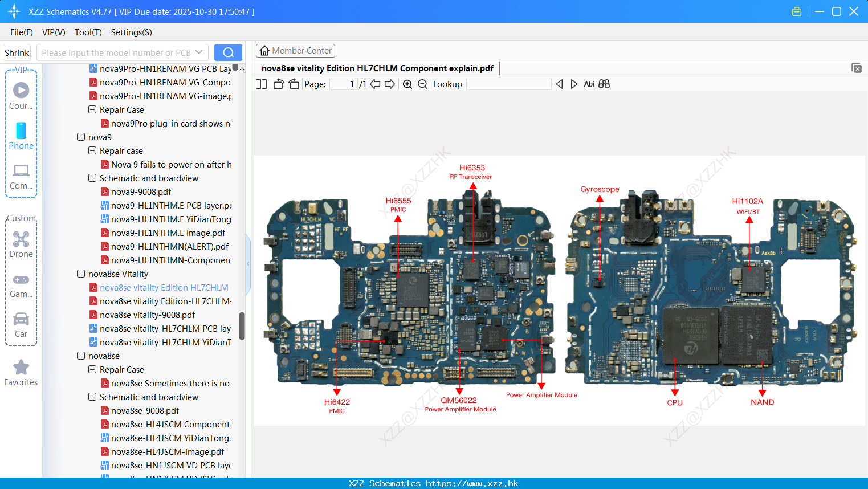The width and height of the screenshot is (868, 489).
Task: Click the binoculars search icon
Action: [x=604, y=84]
